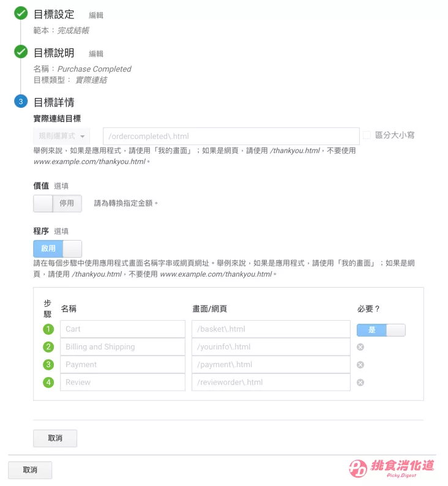448x486 pixels.
Task: Click the /basket\.html page field
Action: coord(271,329)
